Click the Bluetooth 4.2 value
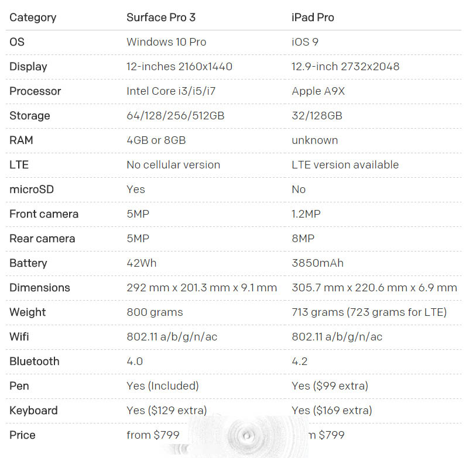Screen dimensions: 476x458 pos(299,361)
